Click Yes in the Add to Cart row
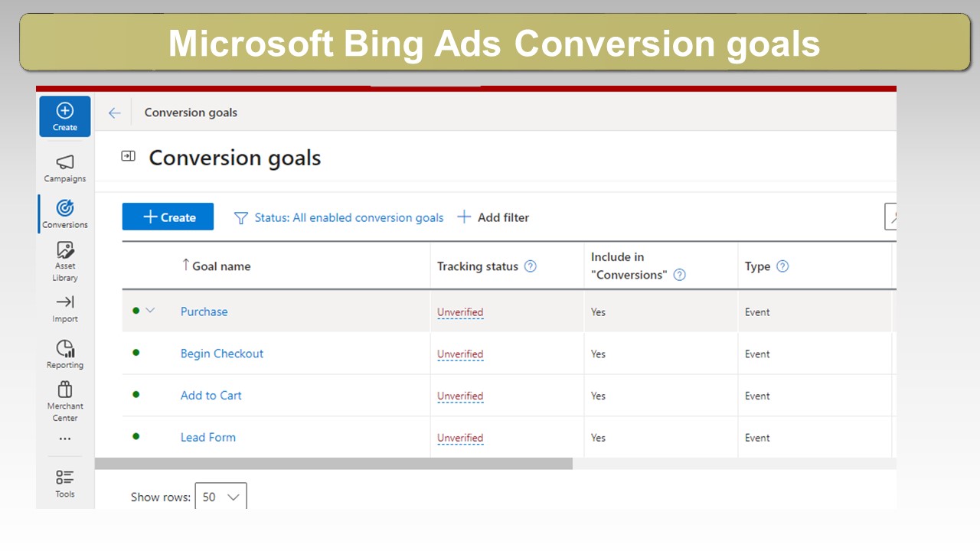 598,396
